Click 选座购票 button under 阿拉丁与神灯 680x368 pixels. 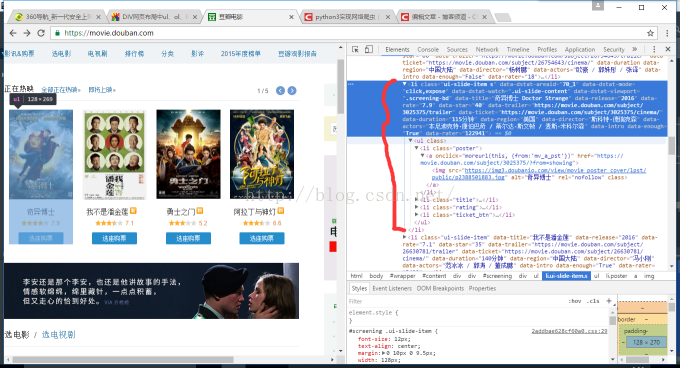262,238
